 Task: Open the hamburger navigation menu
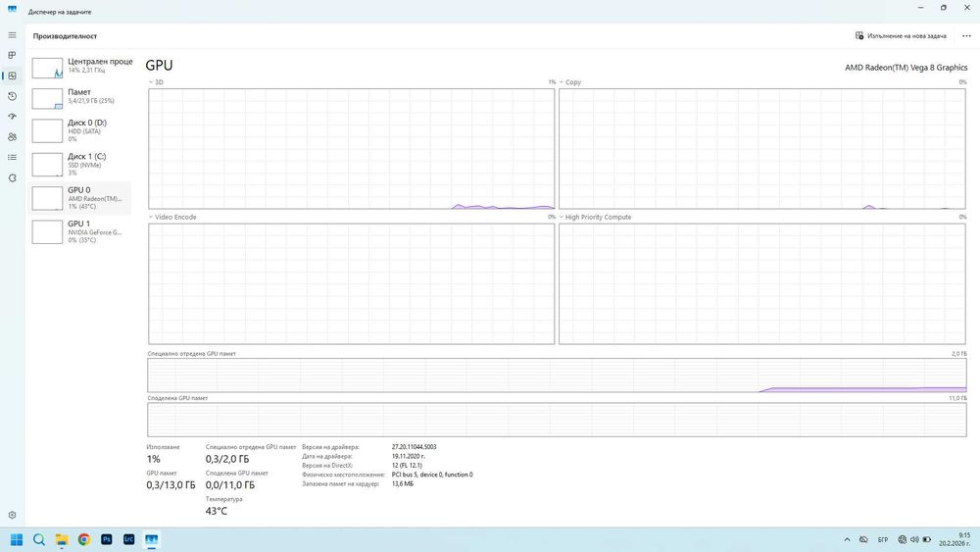click(x=12, y=35)
